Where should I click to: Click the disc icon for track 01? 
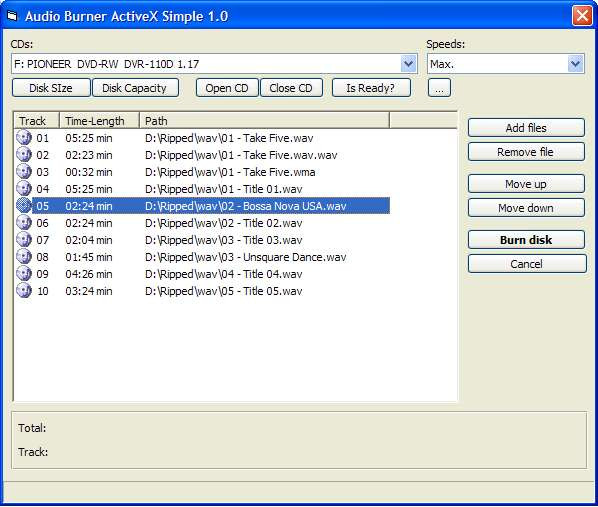(24, 138)
